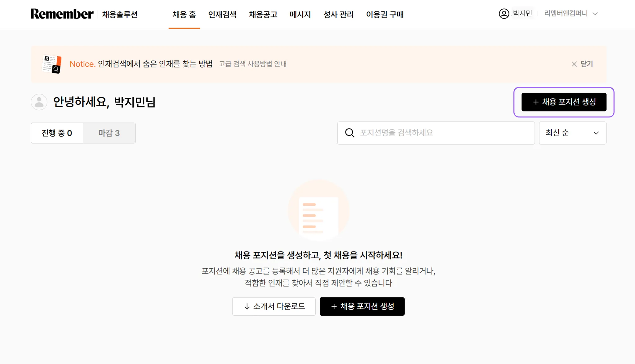Viewport: 635px width, 364px height.
Task: Open the notice about finding hidden 인재
Action: [155, 64]
